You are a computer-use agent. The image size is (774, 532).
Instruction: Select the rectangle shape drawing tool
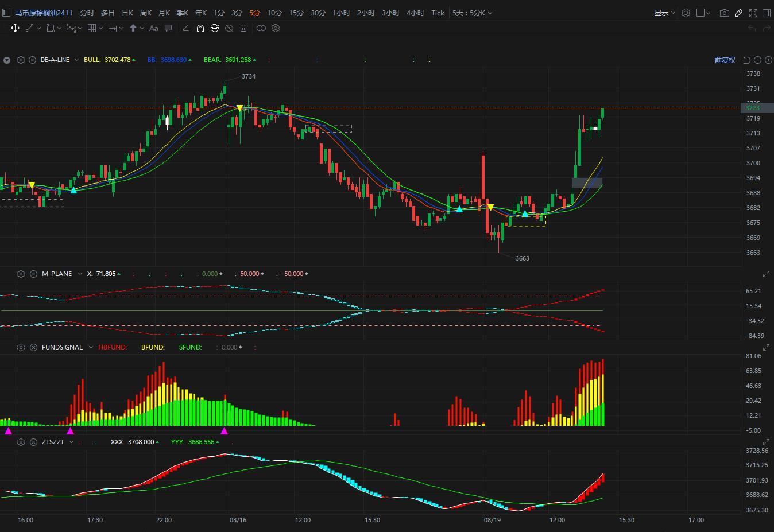pyautogui.click(x=51, y=28)
